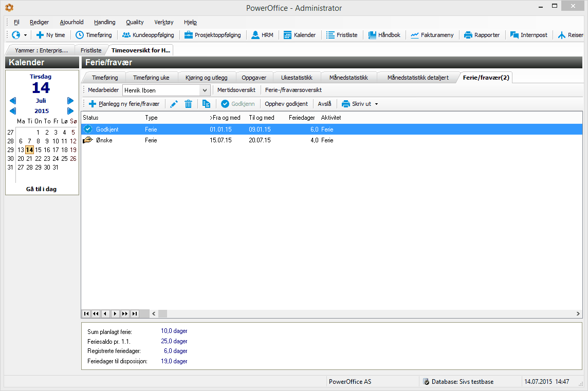Screen dimensions: 588x391
Task: Open Rapporter from the toolbar
Action: [x=482, y=35]
